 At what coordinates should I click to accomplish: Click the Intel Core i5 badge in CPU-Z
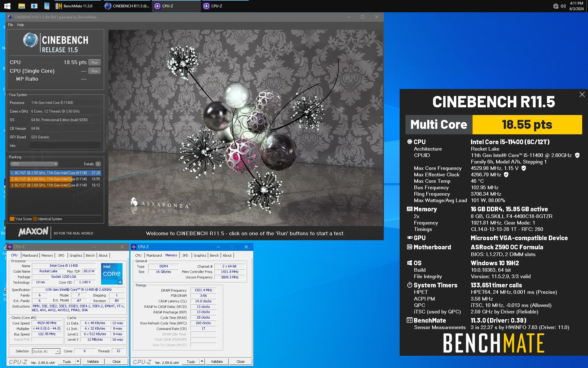point(112,274)
